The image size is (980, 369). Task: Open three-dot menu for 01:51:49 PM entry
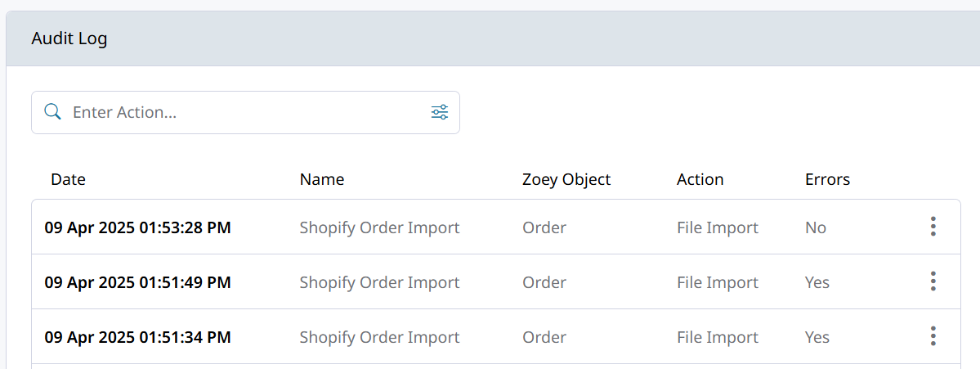(x=933, y=281)
